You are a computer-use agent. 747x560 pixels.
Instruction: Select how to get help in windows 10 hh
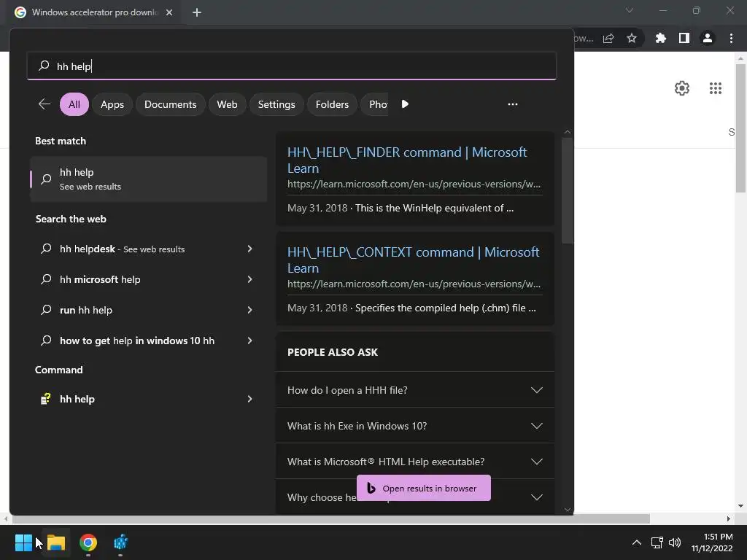[137, 341]
